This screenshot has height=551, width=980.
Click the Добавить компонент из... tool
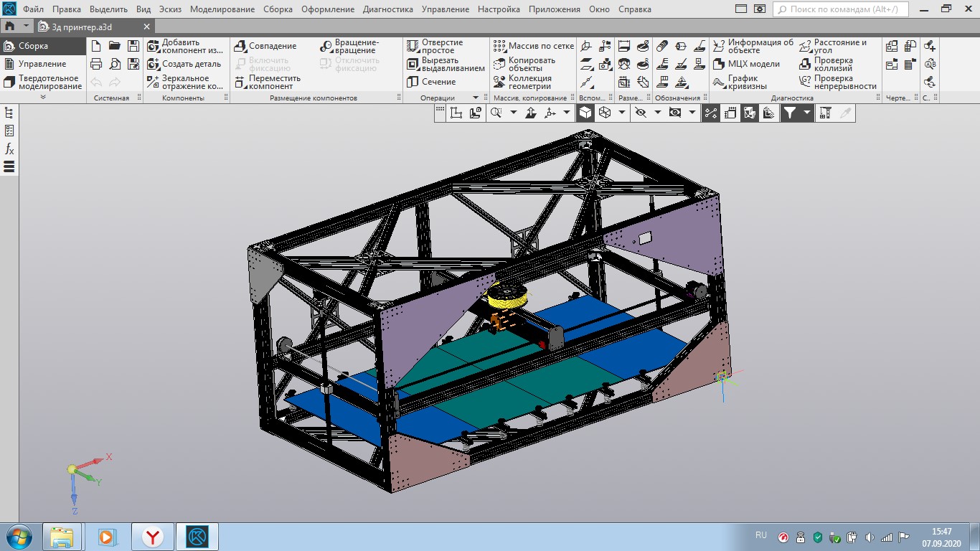pos(185,46)
